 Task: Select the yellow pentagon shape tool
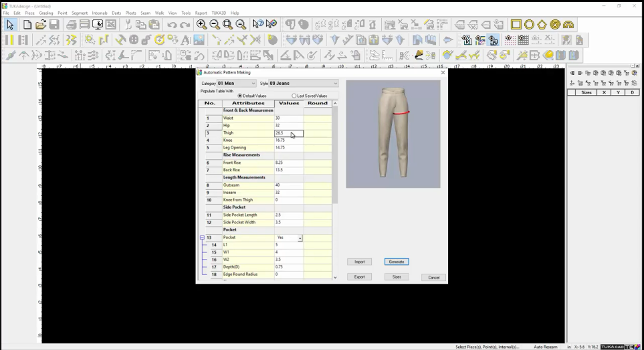(542, 25)
